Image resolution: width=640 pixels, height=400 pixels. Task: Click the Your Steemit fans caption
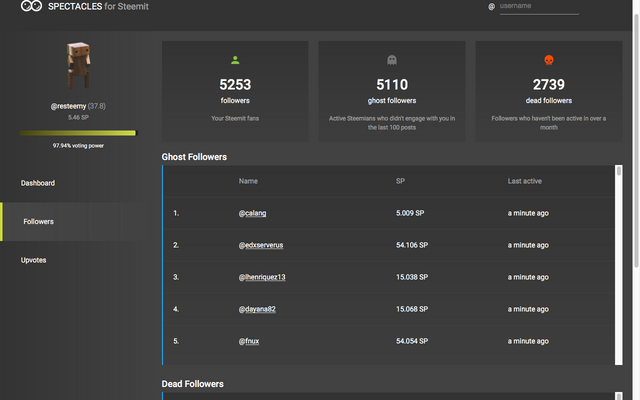(x=235, y=118)
